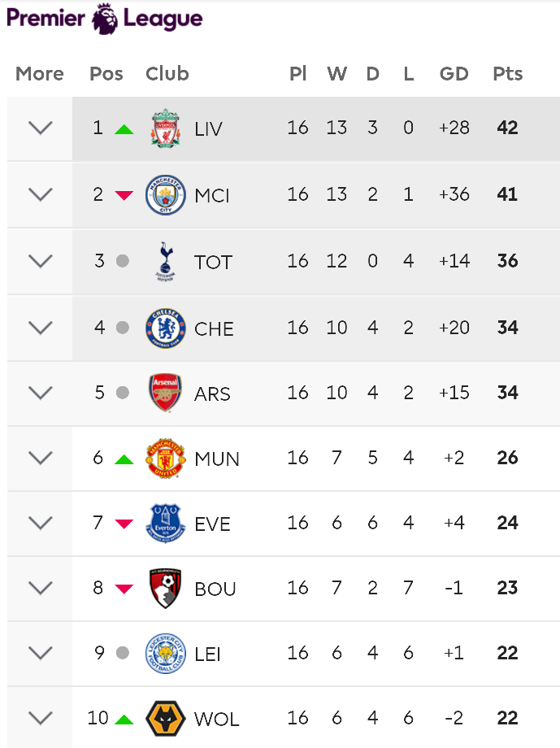
Task: Open the Chelsea club badge
Action: coord(166,328)
